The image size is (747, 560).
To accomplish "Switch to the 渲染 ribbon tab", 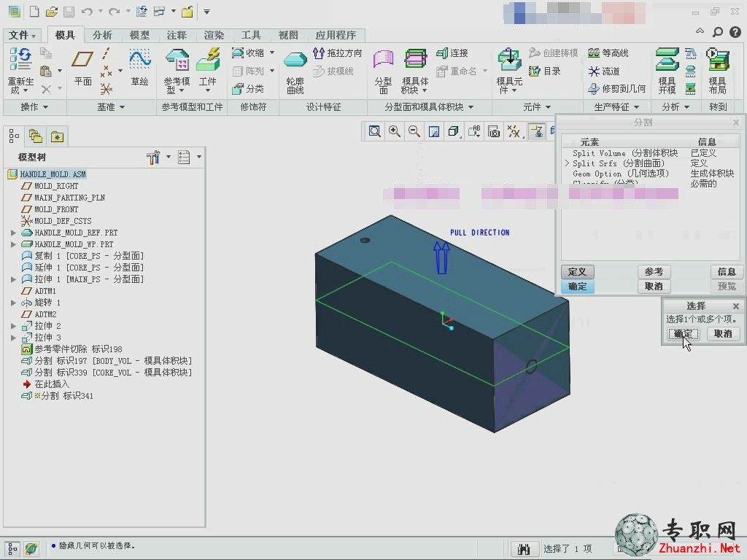I will point(214,35).
